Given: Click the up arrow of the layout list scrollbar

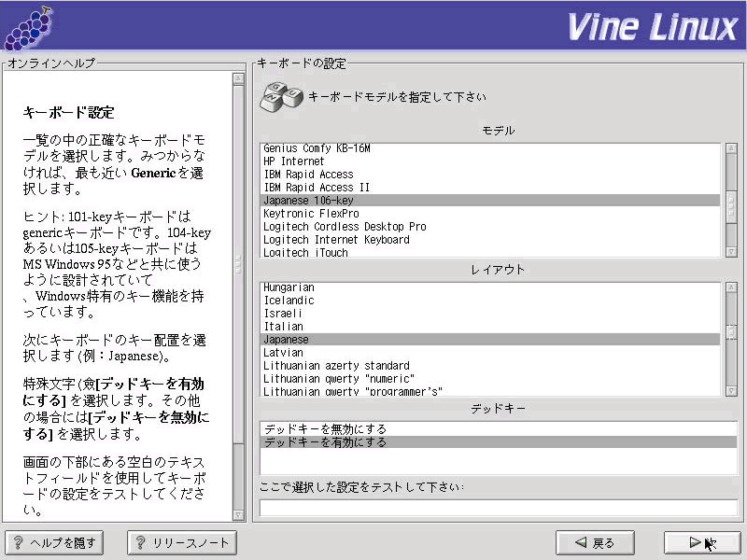Looking at the screenshot, I should click(x=731, y=287).
